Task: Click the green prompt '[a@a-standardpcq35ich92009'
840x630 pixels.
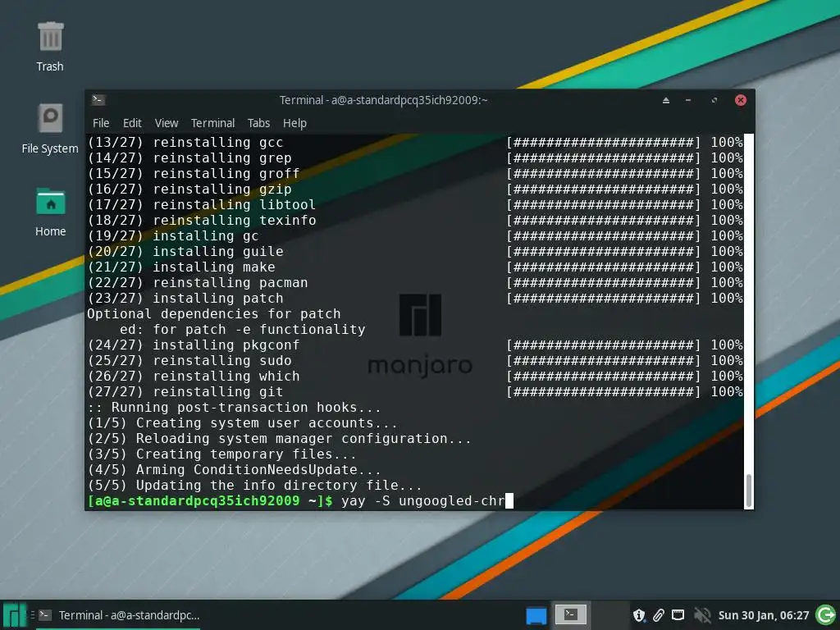Action: click(x=194, y=501)
